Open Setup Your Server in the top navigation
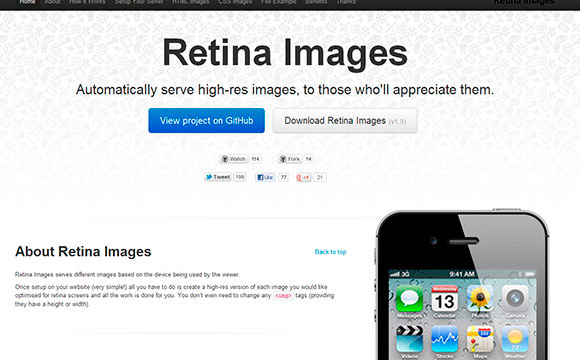The height and width of the screenshot is (360, 580). point(139,2)
